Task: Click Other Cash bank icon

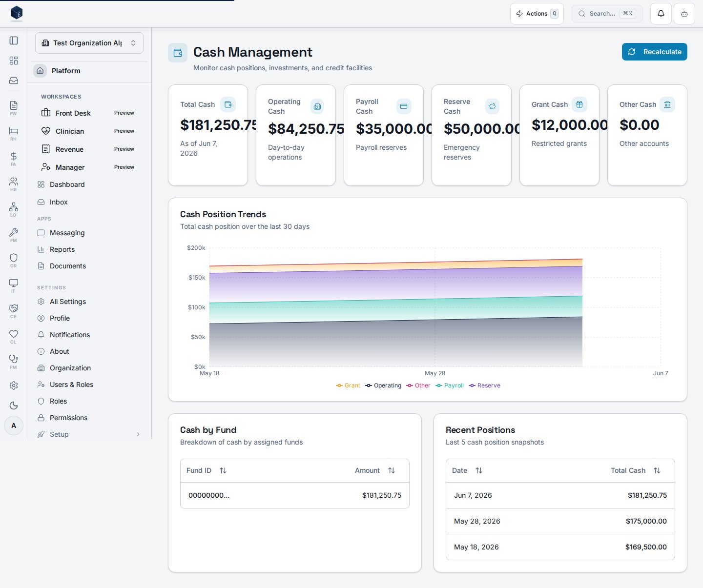Action: coord(667,104)
